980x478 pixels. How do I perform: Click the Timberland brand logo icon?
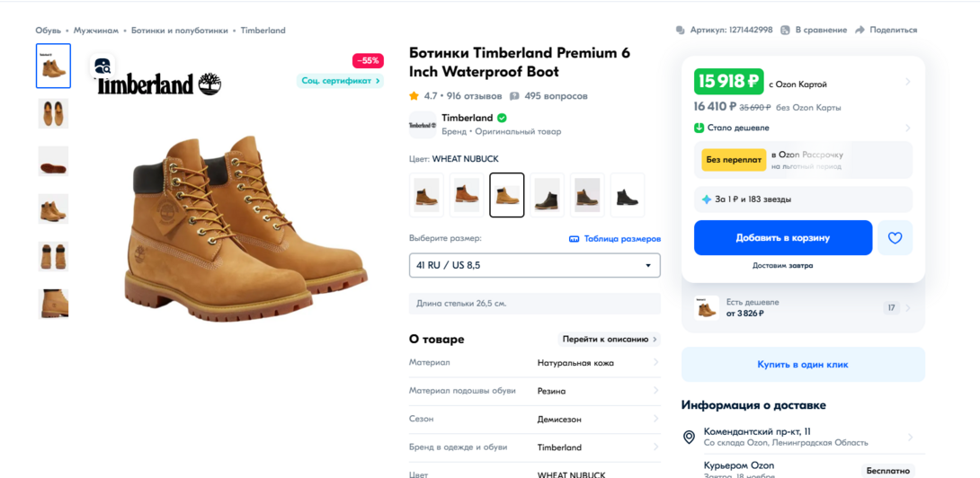[x=423, y=125]
